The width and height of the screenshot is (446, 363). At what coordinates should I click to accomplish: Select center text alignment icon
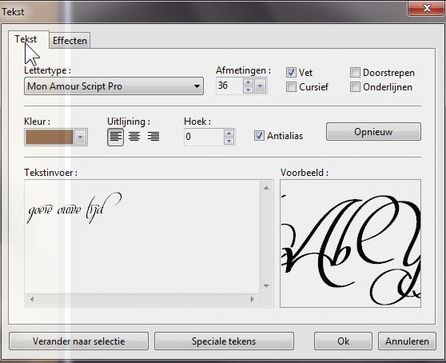coord(134,137)
